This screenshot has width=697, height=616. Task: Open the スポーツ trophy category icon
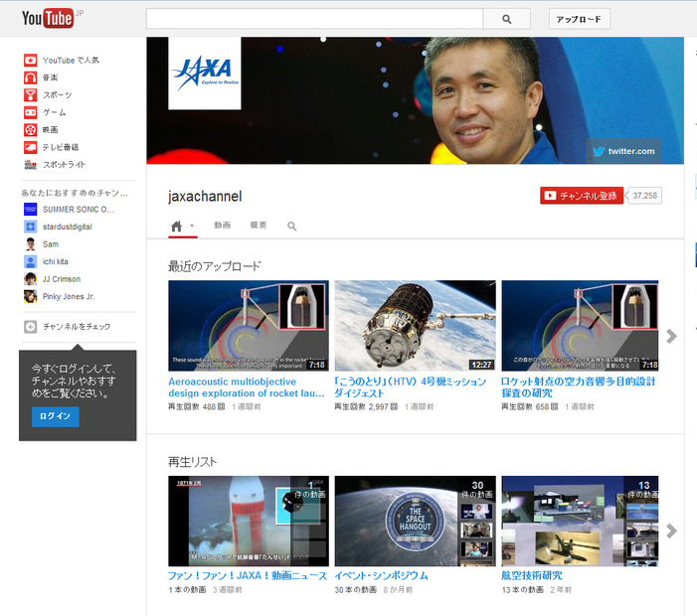tap(30, 94)
